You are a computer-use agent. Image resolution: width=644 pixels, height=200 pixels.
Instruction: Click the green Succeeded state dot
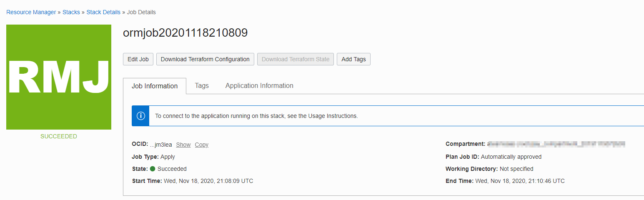click(x=153, y=169)
